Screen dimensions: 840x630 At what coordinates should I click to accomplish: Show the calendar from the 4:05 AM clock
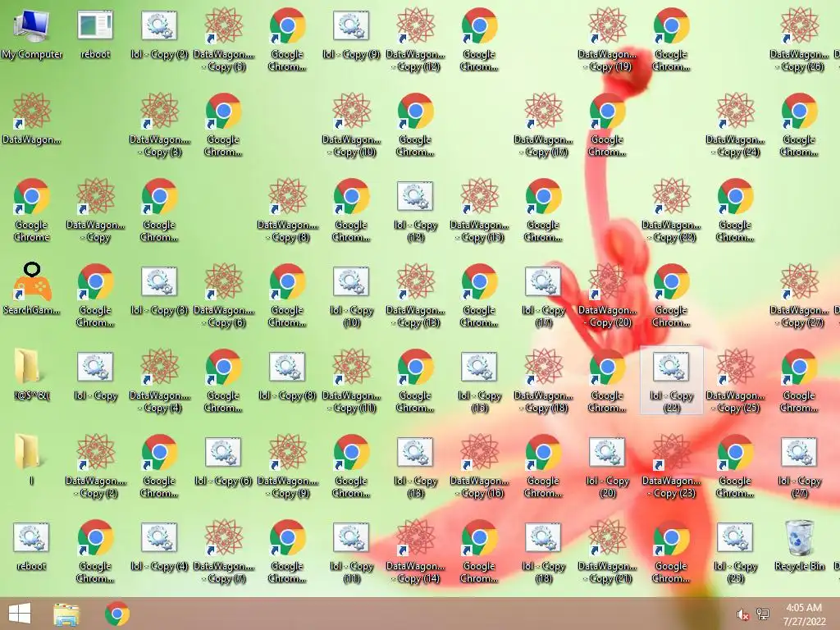(804, 614)
